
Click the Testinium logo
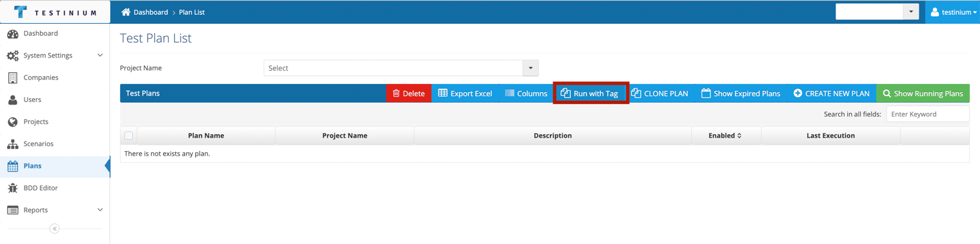click(x=55, y=12)
